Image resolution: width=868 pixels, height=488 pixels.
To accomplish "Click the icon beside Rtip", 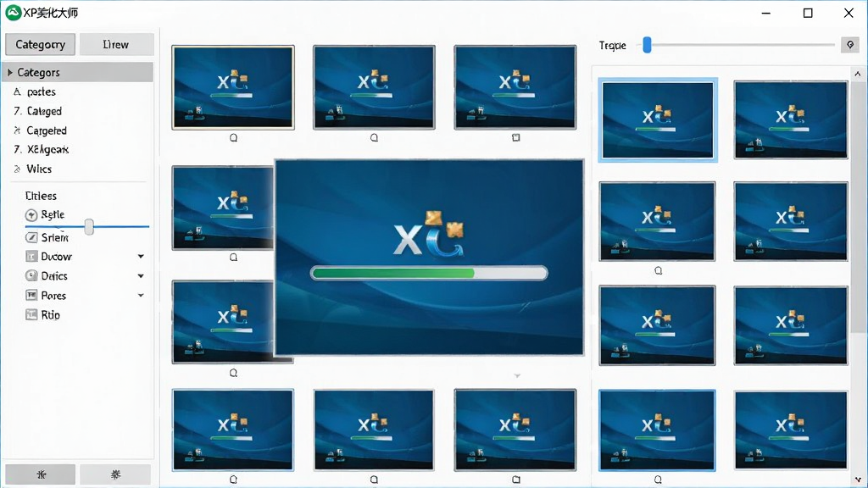I will point(31,315).
